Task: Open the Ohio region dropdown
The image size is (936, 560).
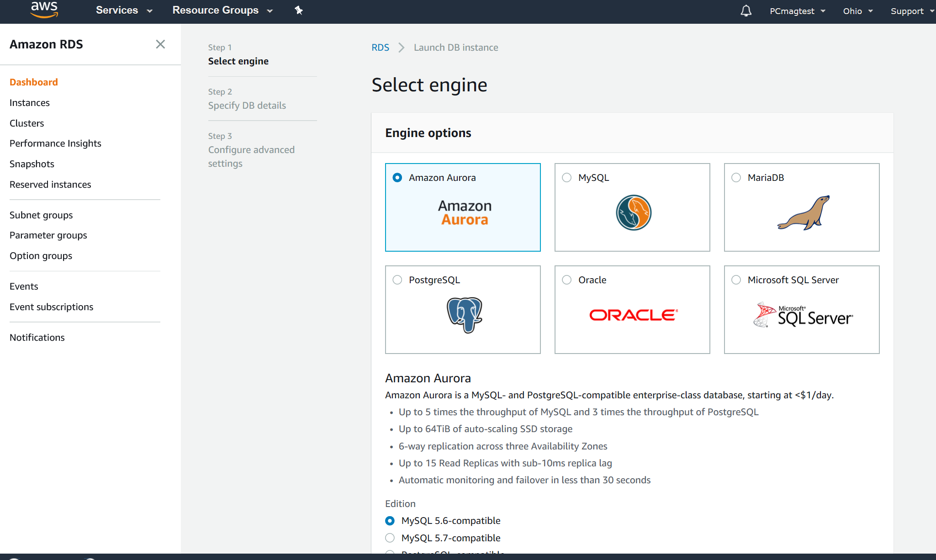Action: click(x=858, y=11)
